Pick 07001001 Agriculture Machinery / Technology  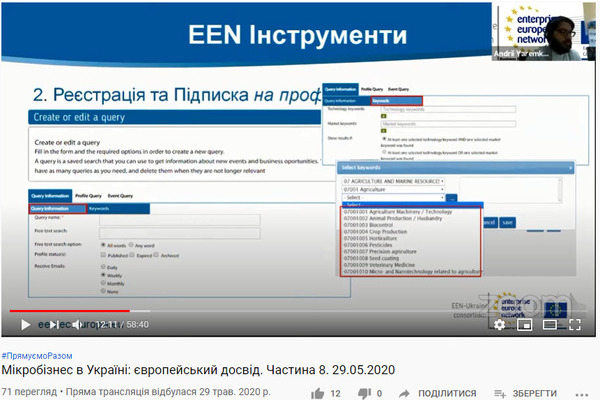(398, 212)
